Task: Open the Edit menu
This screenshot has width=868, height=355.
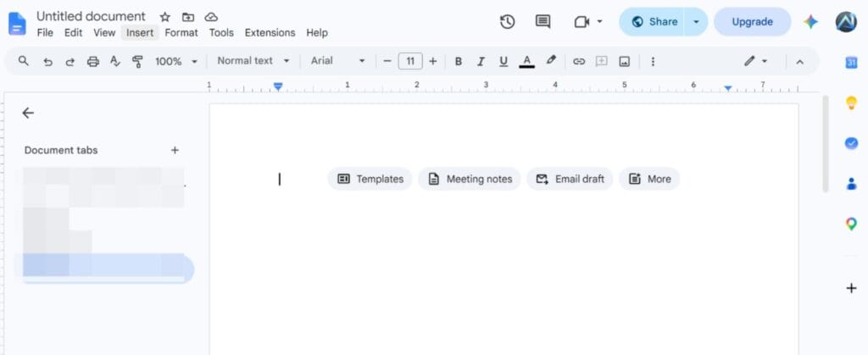Action: click(73, 33)
